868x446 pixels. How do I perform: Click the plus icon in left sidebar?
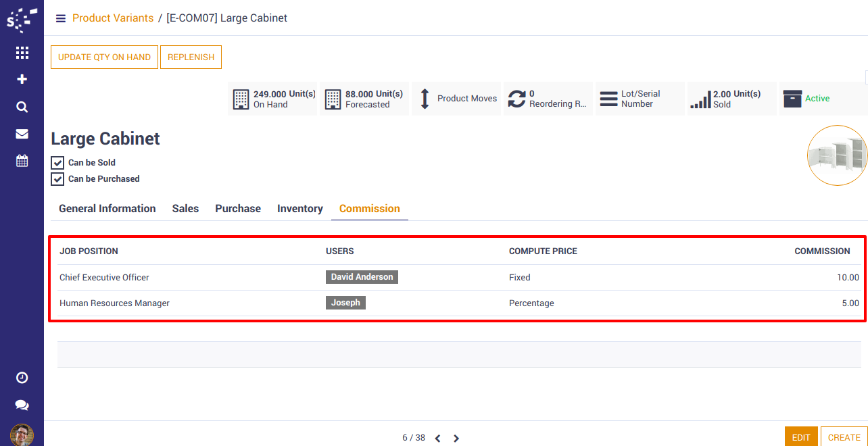(x=22, y=80)
